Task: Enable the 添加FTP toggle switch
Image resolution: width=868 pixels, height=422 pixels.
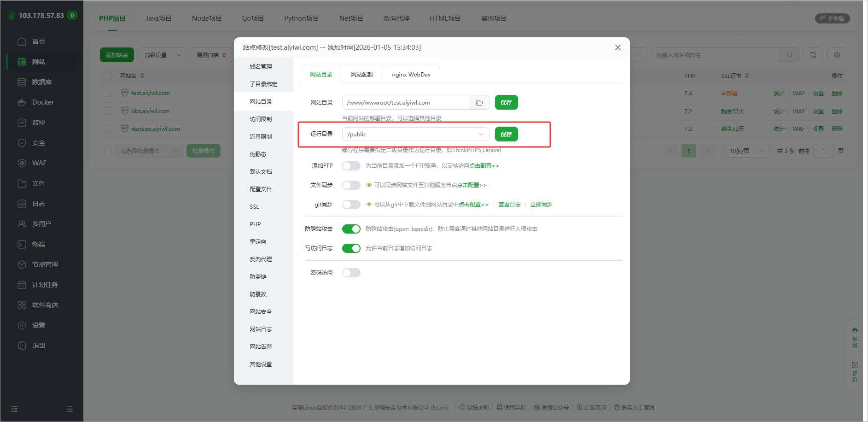Action: click(x=351, y=166)
